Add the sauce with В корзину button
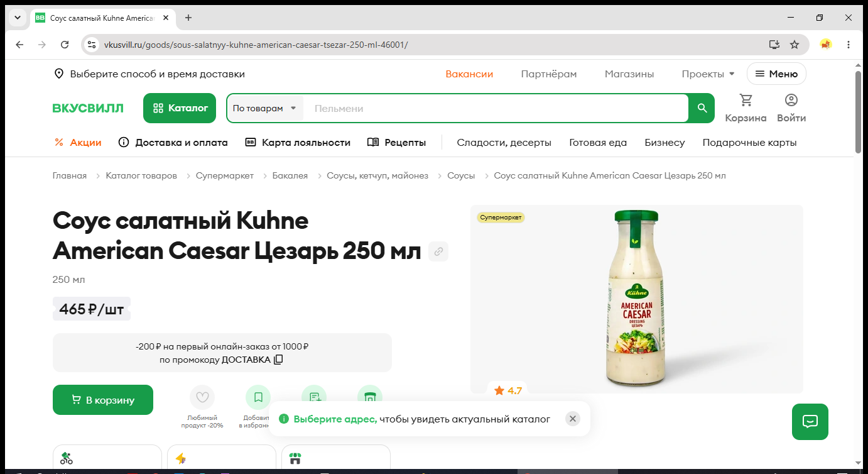The image size is (868, 474). click(103, 400)
